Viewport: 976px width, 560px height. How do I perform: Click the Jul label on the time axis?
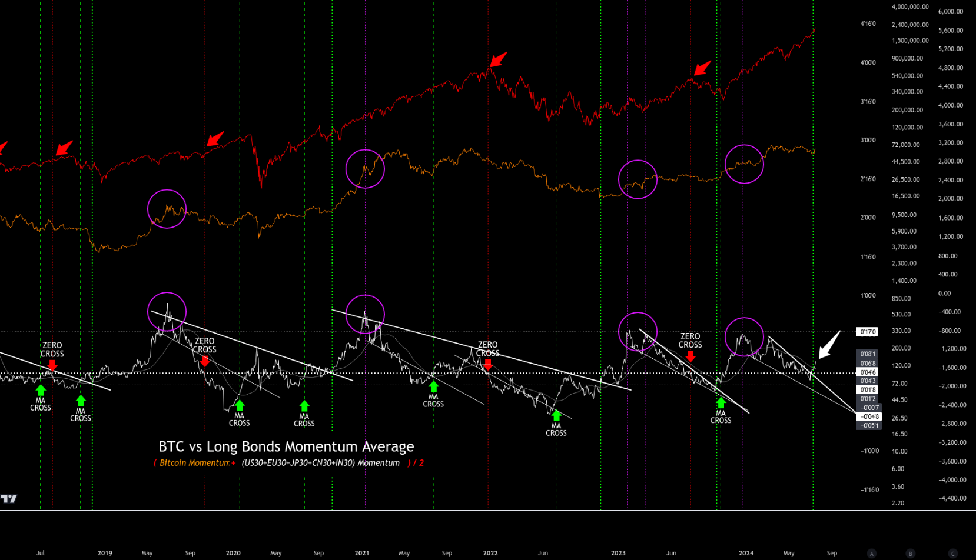click(41, 553)
